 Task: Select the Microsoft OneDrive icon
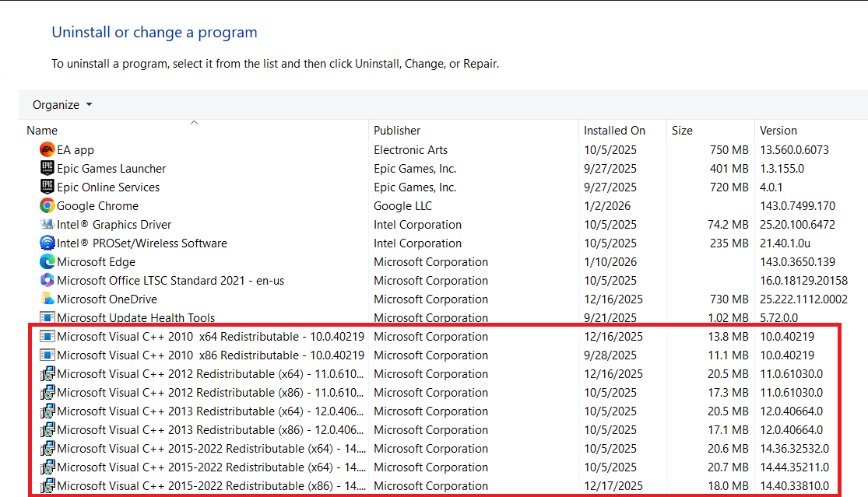47,299
